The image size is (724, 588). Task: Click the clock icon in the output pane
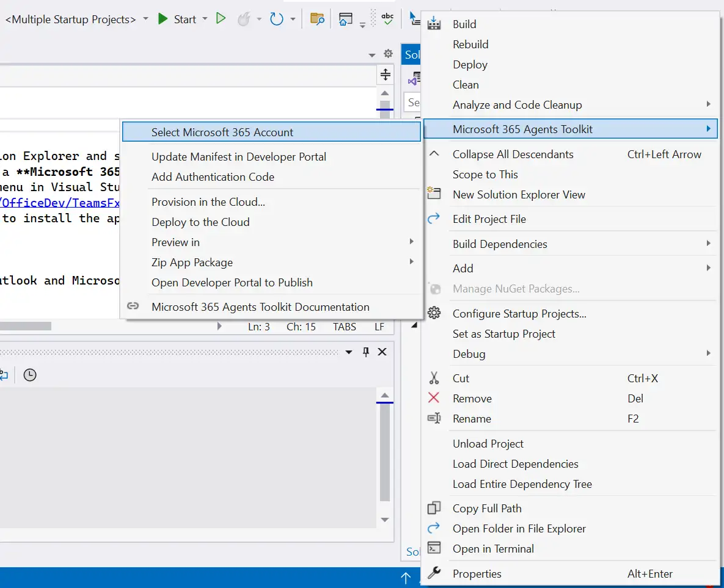[x=30, y=374]
